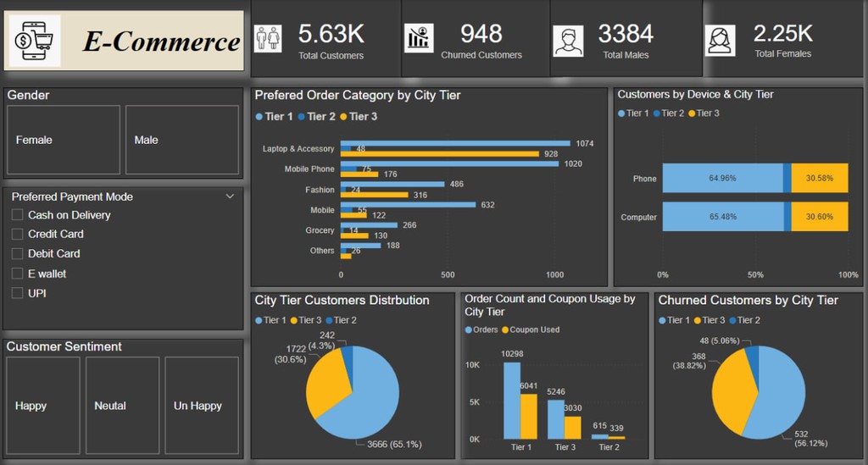
Task: Click the Laptop & Accessory Tier 1 bar
Action: click(x=455, y=143)
